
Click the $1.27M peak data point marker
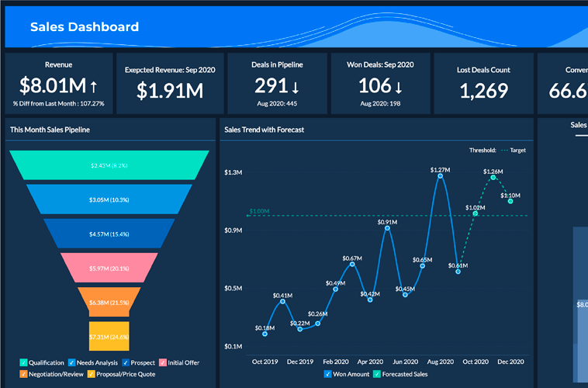point(440,176)
